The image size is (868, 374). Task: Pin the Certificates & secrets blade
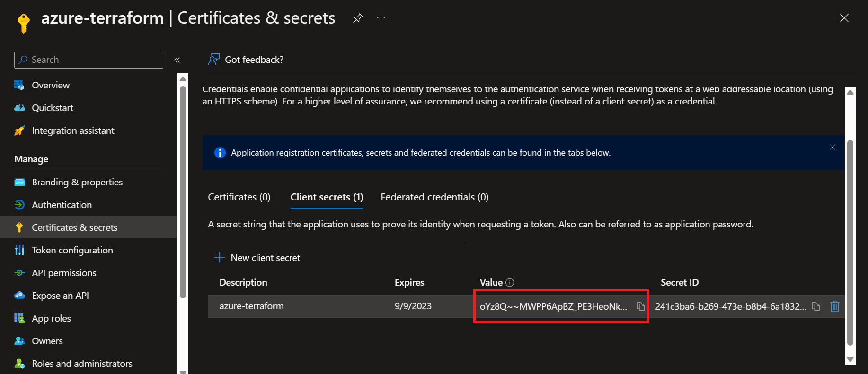point(358,18)
